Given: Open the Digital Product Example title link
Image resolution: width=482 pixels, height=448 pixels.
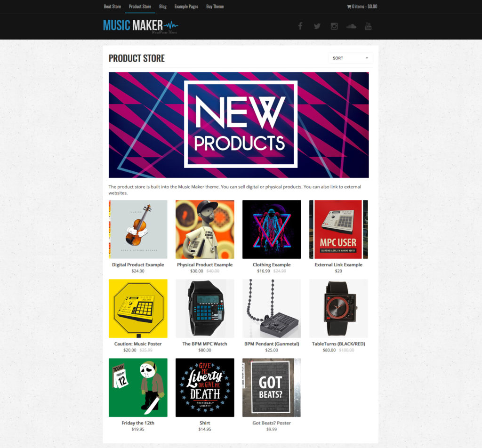Looking at the screenshot, I should 138,264.
